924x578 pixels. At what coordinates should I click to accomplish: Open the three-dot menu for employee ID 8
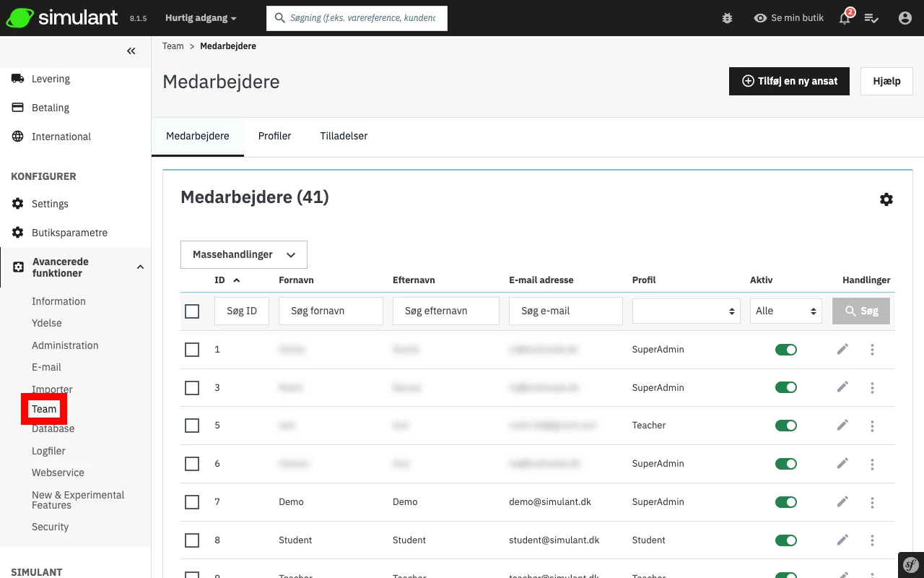point(872,540)
